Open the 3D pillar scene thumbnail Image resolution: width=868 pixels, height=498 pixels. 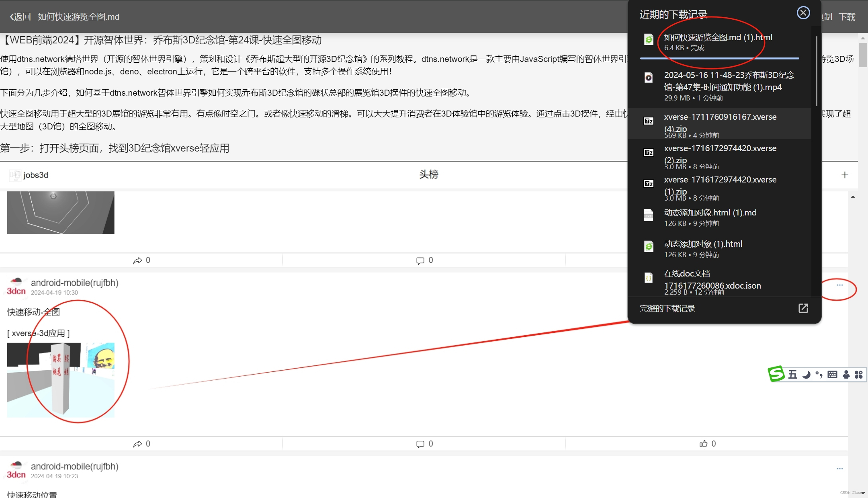click(61, 380)
